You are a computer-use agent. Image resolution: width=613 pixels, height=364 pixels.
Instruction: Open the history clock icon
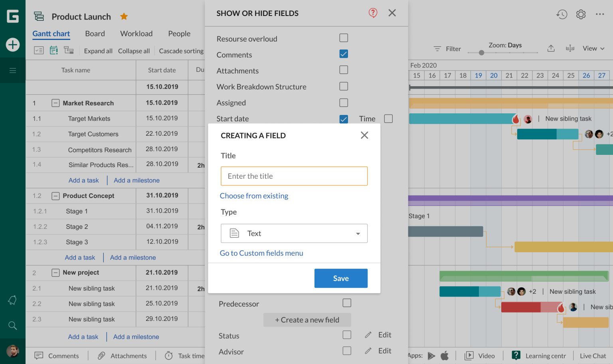tap(562, 14)
